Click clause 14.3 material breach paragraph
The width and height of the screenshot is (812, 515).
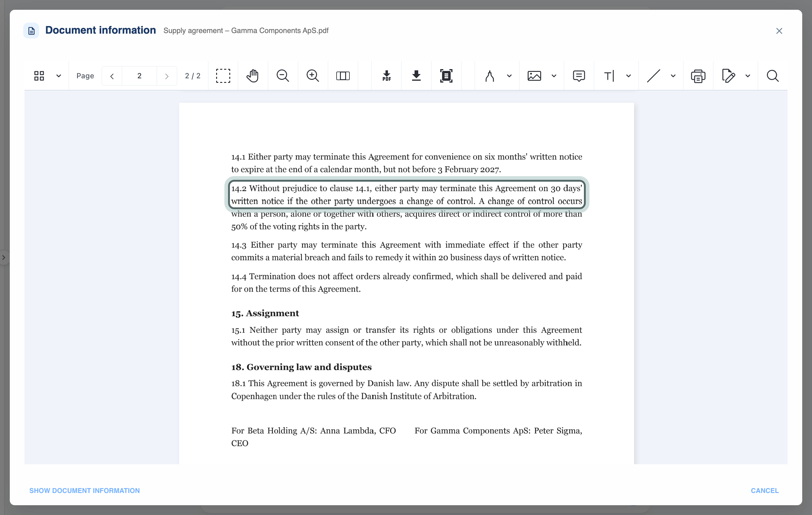407,251
